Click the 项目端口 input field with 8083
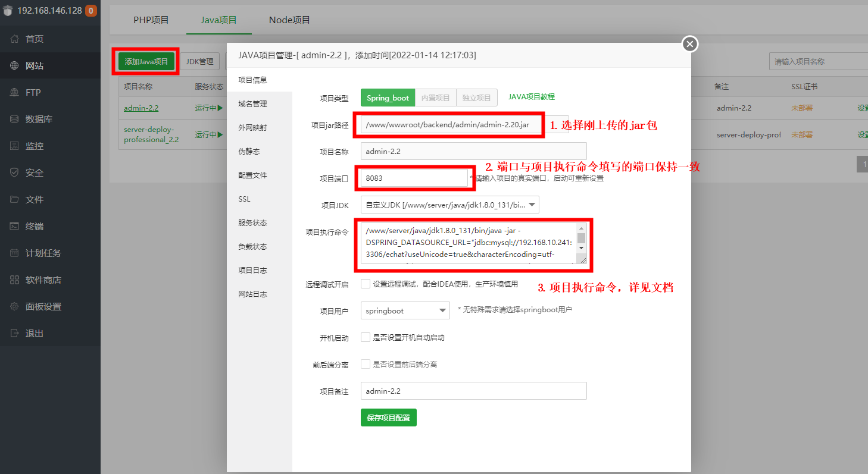868x474 pixels. [414, 178]
